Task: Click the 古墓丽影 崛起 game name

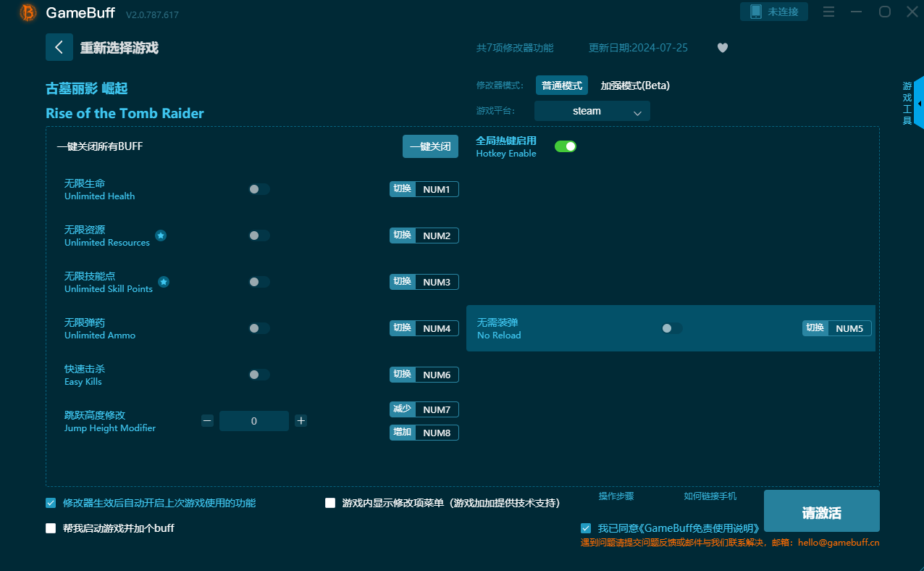Action: [87, 88]
